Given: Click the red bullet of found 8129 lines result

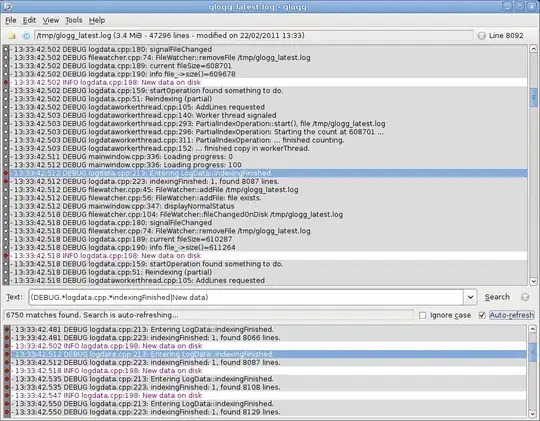Looking at the screenshot, I should pyautogui.click(x=7, y=412).
